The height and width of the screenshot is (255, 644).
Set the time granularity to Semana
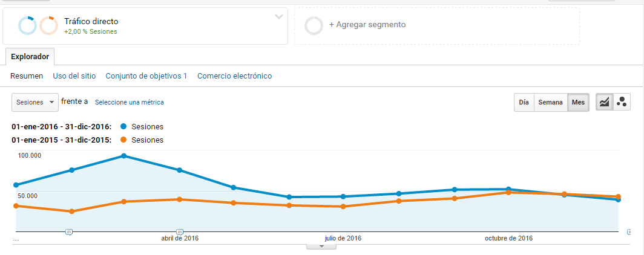coord(550,103)
